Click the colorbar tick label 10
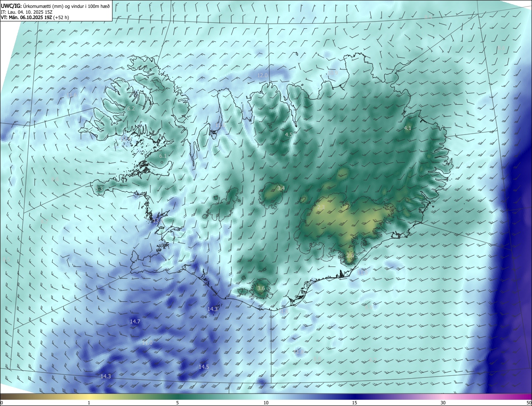The height and width of the screenshot is (406, 532). coord(266,403)
